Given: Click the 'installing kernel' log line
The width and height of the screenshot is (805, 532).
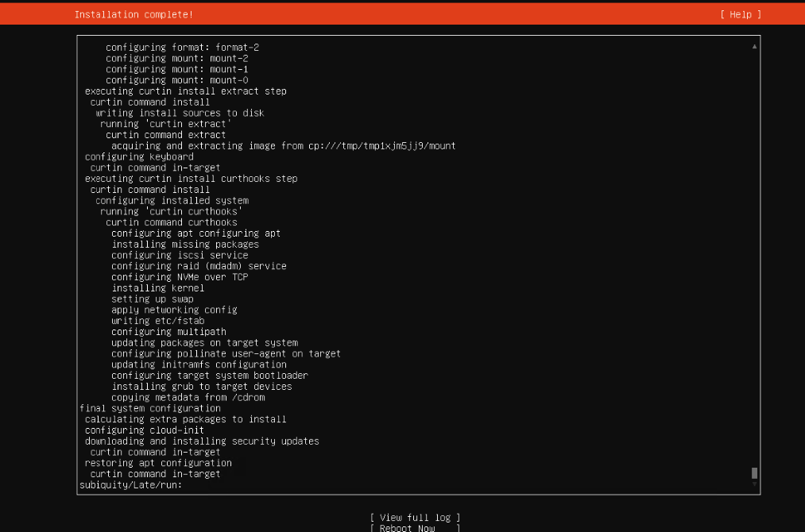Looking at the screenshot, I should (157, 288).
